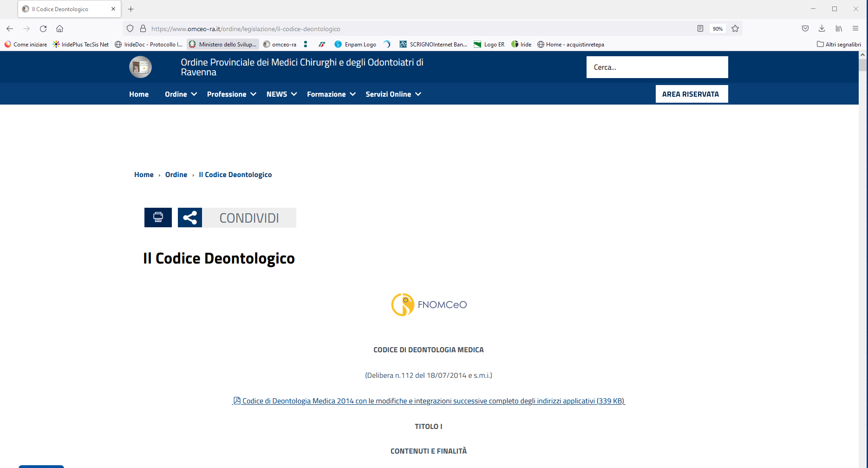Image resolution: width=868 pixels, height=468 pixels.
Task: Click the browser home icon
Action: (60, 29)
